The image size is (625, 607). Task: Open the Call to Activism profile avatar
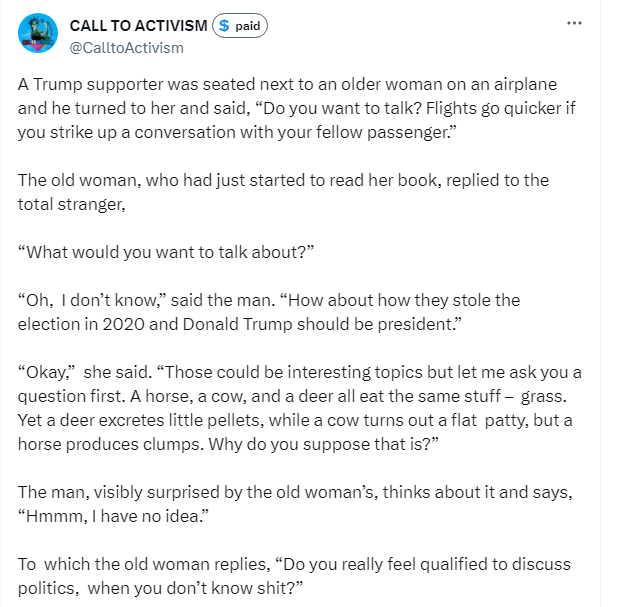(x=38, y=33)
